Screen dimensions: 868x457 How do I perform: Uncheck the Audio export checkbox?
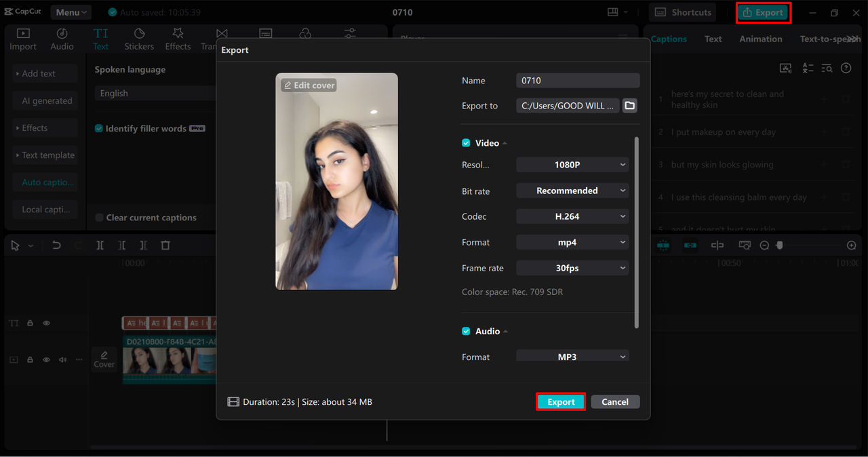pos(466,331)
